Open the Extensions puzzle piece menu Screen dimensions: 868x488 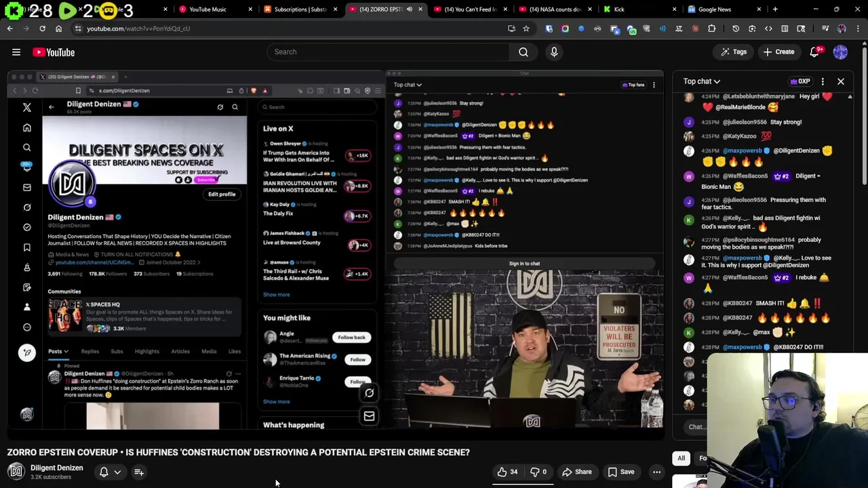tap(711, 28)
